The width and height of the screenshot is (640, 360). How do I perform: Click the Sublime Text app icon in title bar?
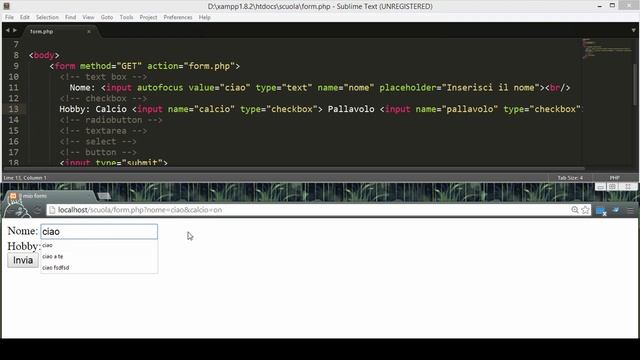point(7,6)
